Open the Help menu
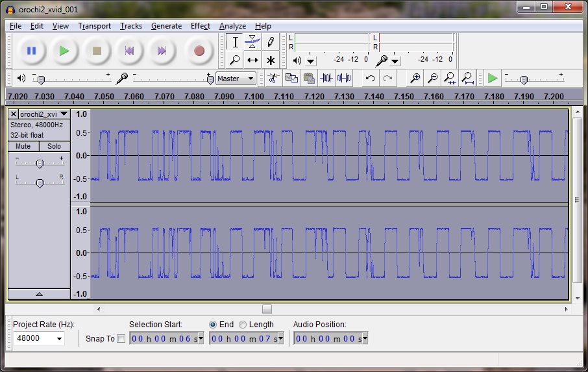The height and width of the screenshot is (372, 588). point(263,26)
